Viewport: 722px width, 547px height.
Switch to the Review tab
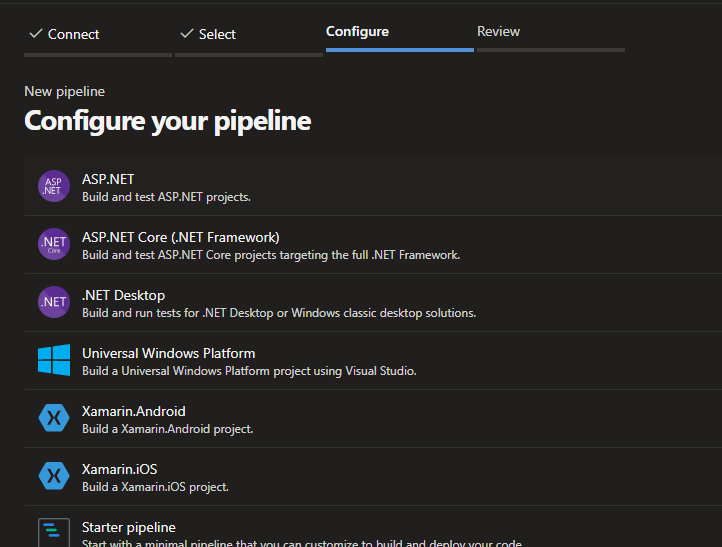pyautogui.click(x=498, y=31)
